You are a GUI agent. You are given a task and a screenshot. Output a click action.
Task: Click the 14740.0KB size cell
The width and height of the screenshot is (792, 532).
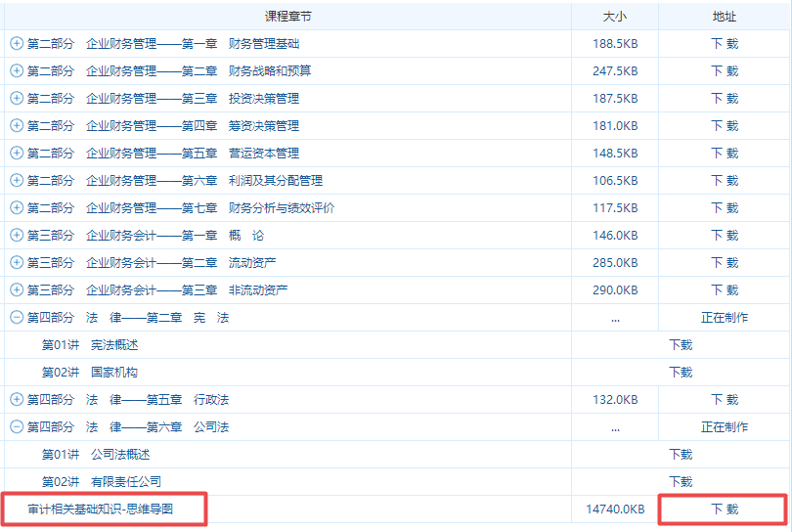point(615,509)
